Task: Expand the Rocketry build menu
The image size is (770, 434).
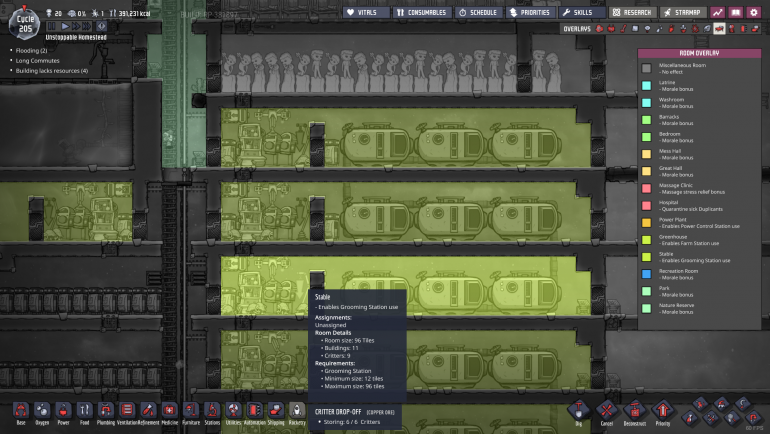Action: [x=297, y=411]
